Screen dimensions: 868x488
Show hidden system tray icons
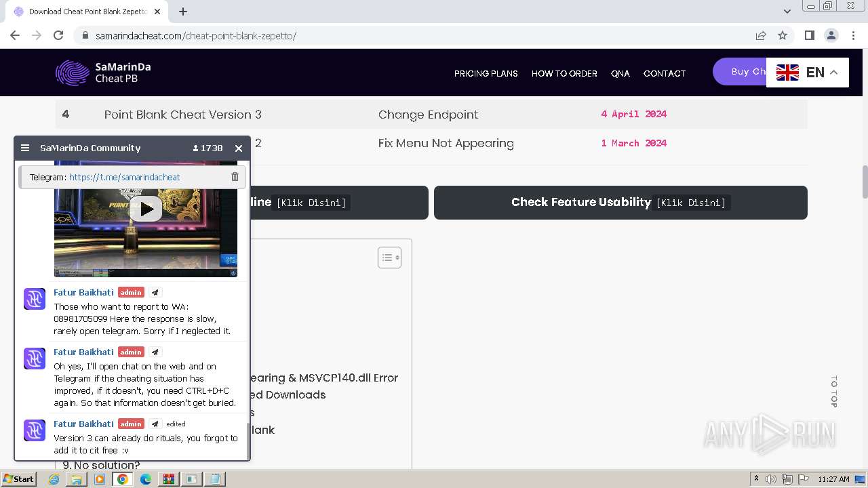tap(756, 479)
